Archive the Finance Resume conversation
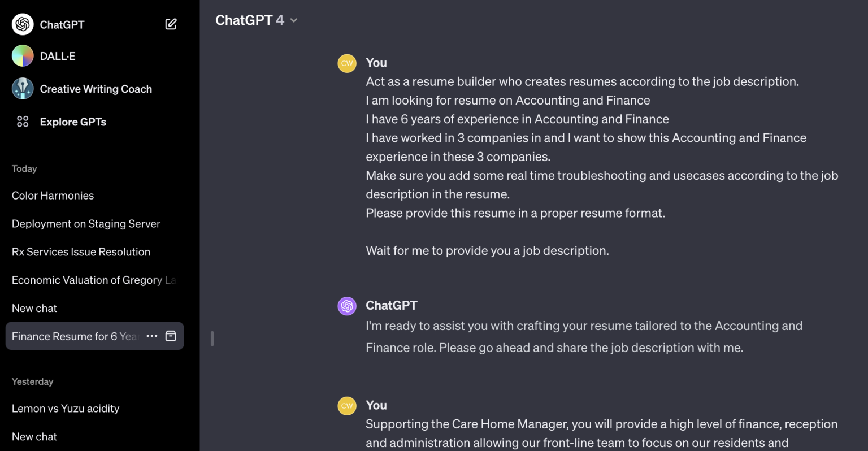 pyautogui.click(x=170, y=336)
